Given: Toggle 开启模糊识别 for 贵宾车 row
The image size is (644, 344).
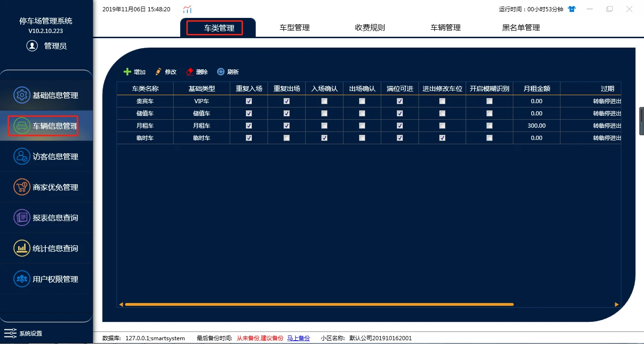Looking at the screenshot, I should pos(489,101).
